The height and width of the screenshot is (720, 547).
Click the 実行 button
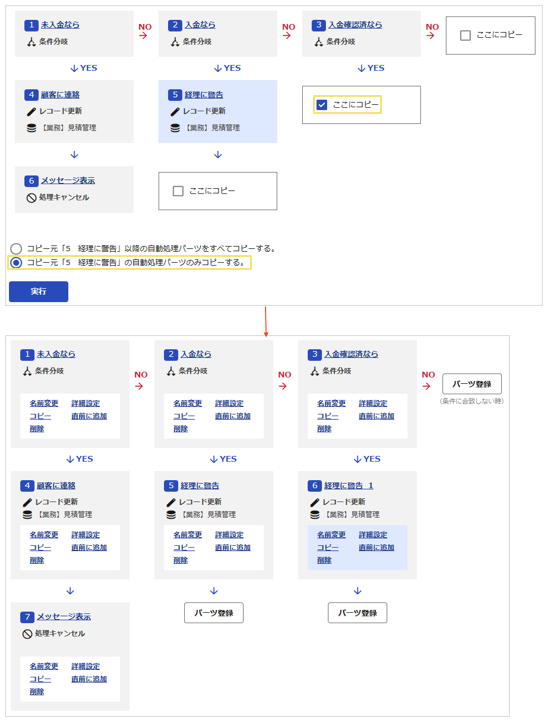(x=39, y=292)
